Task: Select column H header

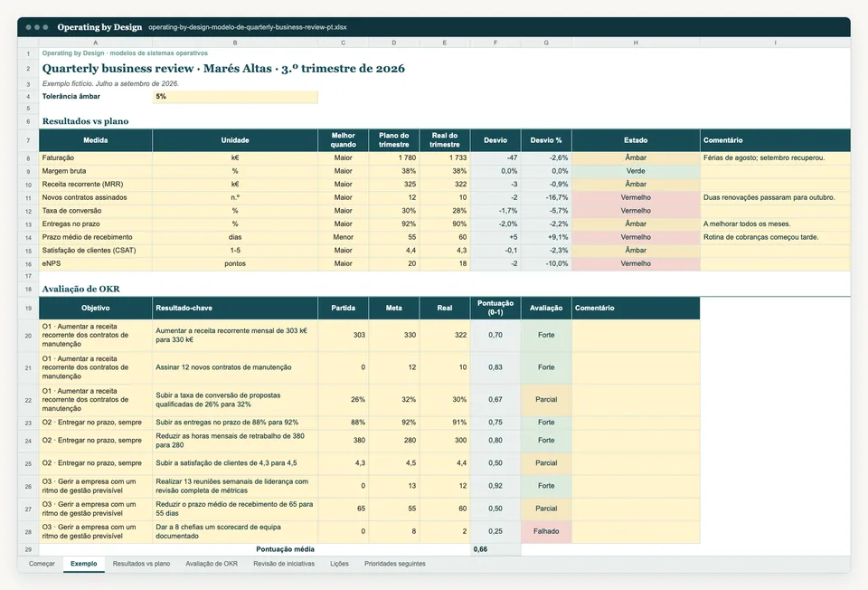Action: point(636,43)
